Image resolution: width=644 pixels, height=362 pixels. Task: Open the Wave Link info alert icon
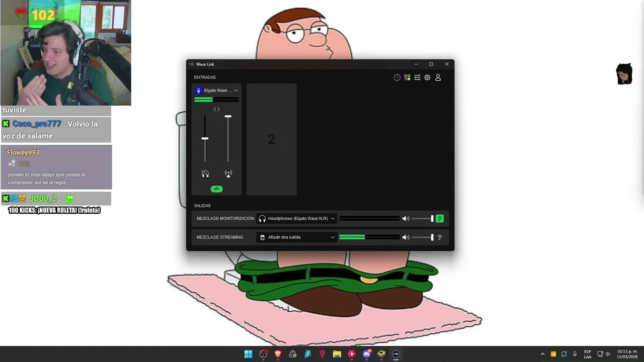[397, 77]
